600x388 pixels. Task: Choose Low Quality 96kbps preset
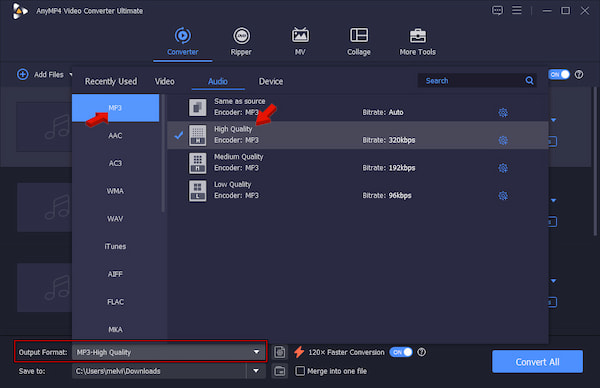pos(357,190)
